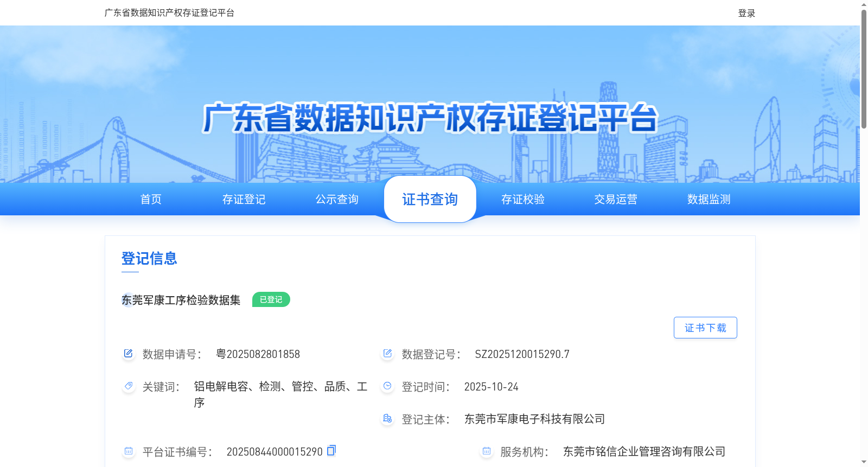Click the edit icon beside 数据登记号
Viewport: 868px width, 467px height.
point(387,354)
